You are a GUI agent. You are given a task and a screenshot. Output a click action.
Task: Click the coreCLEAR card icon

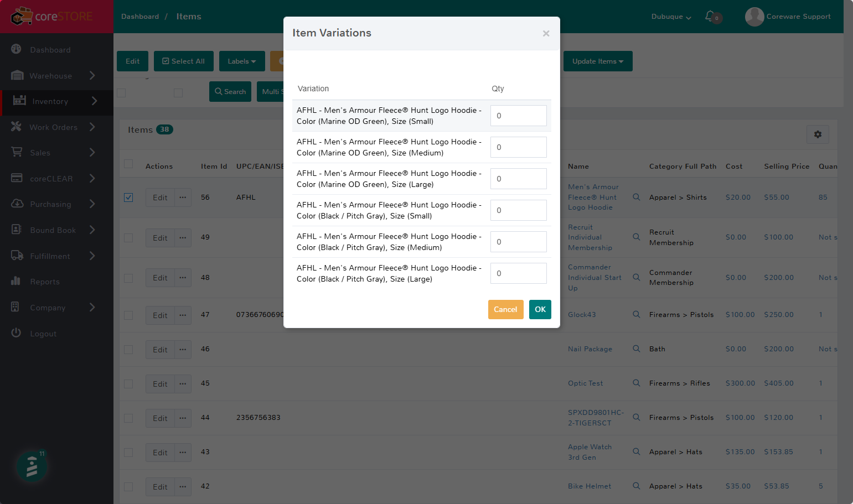pyautogui.click(x=17, y=178)
